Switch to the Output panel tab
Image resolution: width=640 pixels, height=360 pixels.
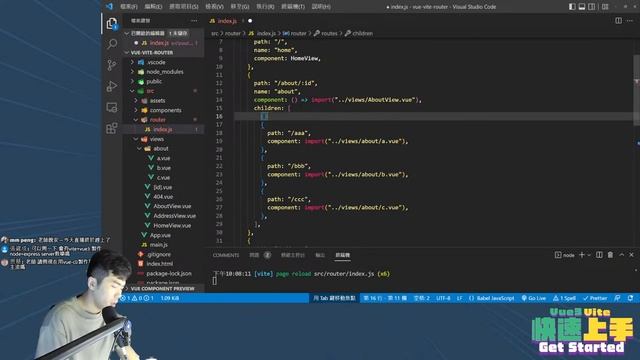point(320,255)
